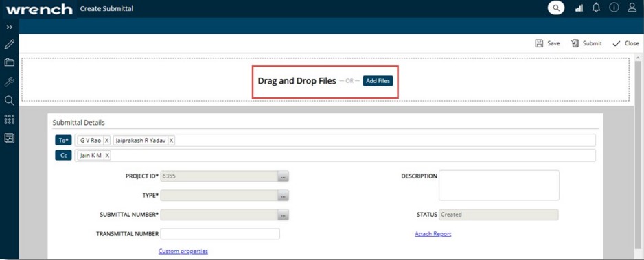Click the Add Files button

click(378, 81)
